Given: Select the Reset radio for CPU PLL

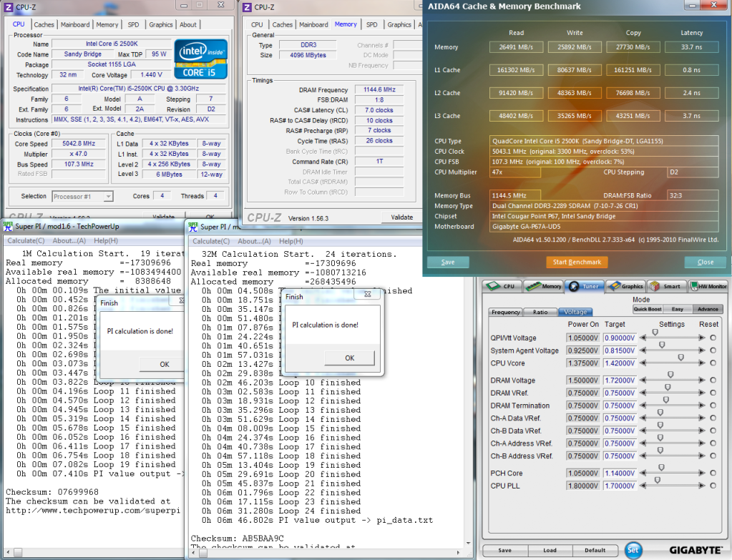Looking at the screenshot, I should click(x=713, y=486).
